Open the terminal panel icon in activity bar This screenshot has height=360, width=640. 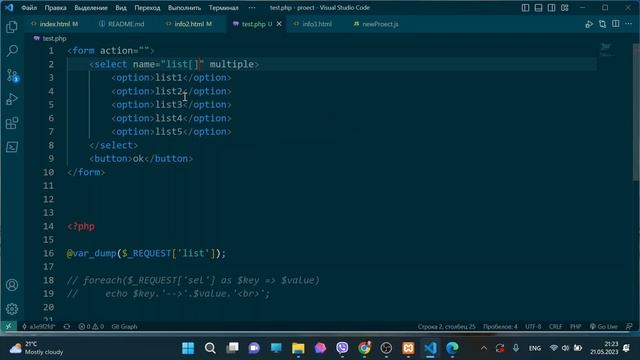[x=12, y=147]
